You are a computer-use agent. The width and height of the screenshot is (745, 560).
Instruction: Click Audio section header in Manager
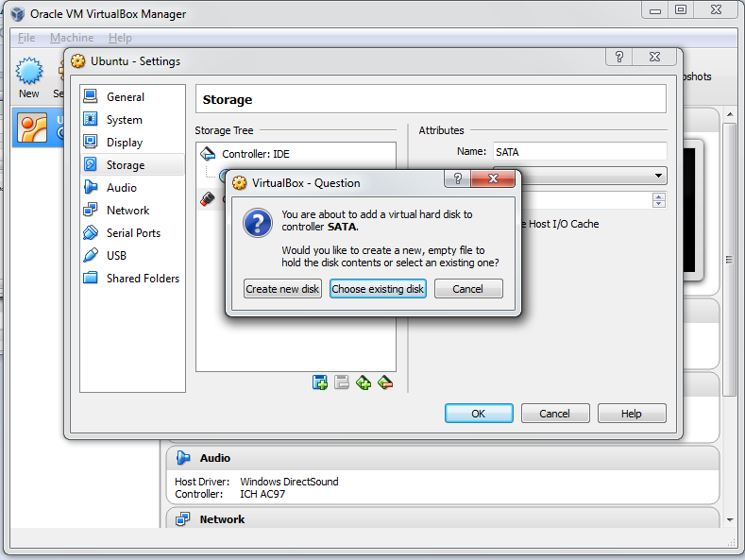(x=443, y=458)
